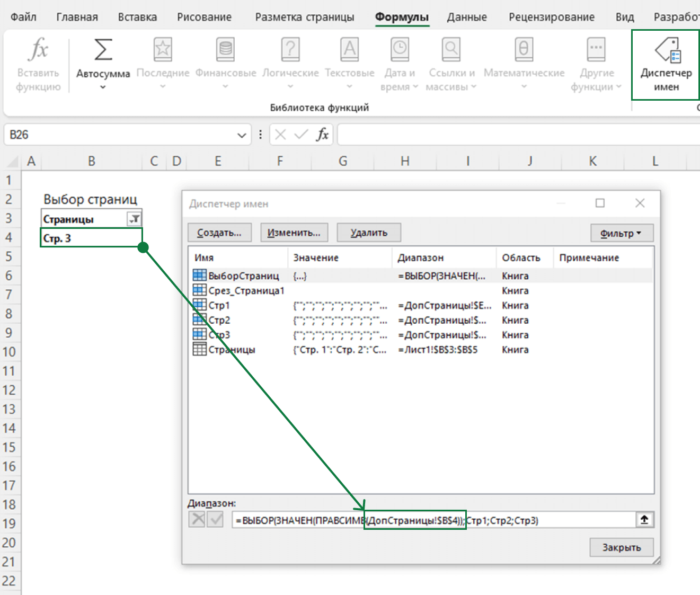Click the Автосумма sigma icon
Viewport: 700px width, 595px height.
click(x=103, y=49)
